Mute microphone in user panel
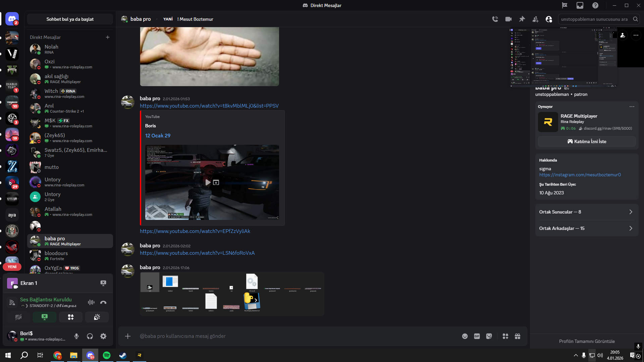The image size is (644, 362). click(76, 336)
